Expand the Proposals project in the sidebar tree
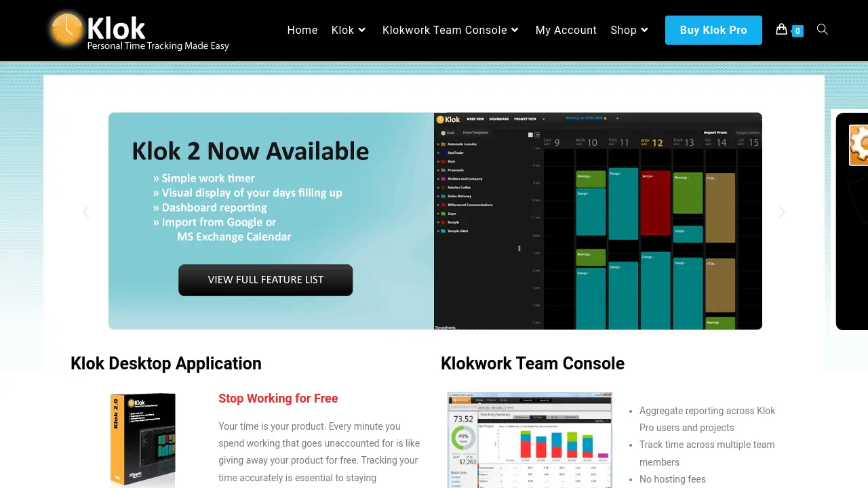Image resolution: width=868 pixels, height=488 pixels. click(437, 170)
